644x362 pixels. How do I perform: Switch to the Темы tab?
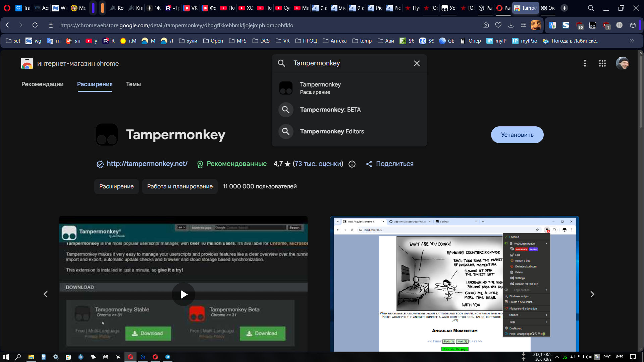tap(133, 84)
